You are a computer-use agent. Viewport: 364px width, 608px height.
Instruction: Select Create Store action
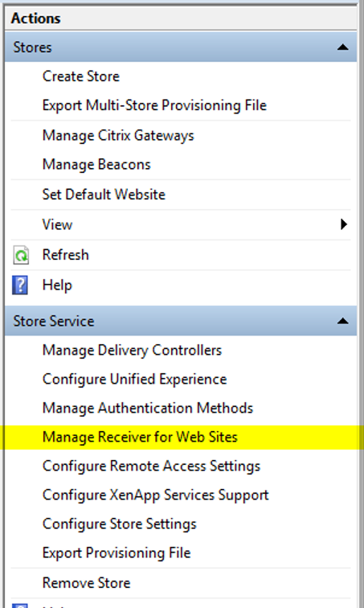tap(81, 76)
